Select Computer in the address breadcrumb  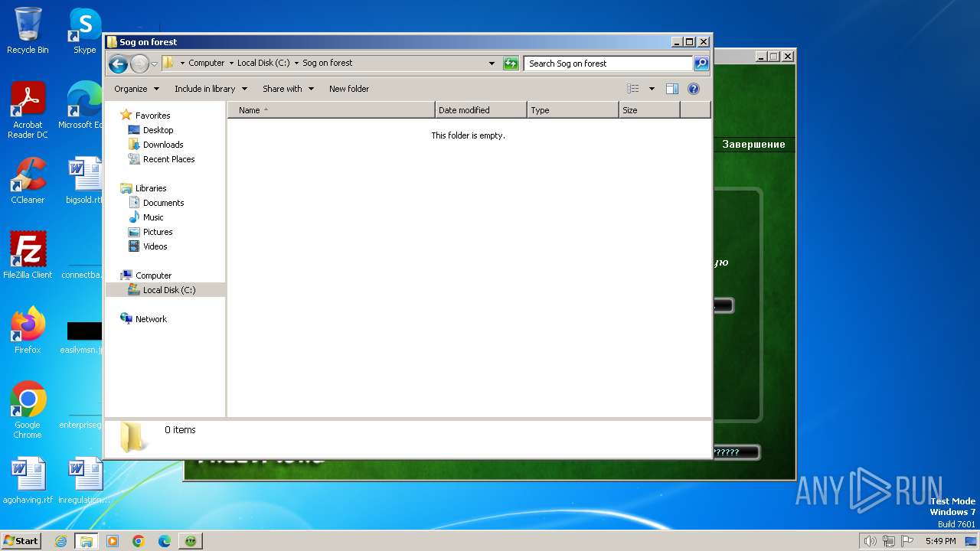[207, 63]
